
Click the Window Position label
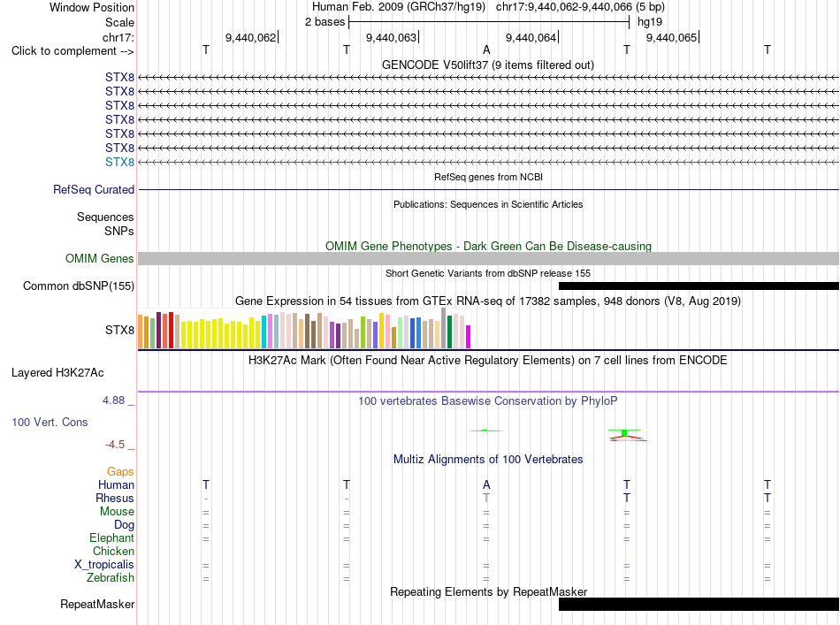pyautogui.click(x=92, y=7)
